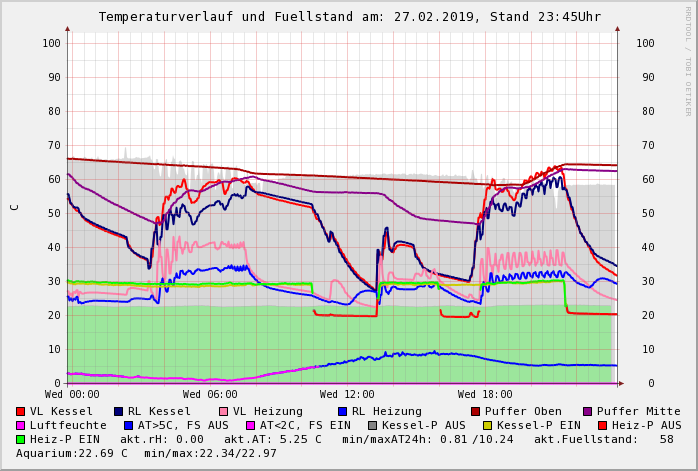This screenshot has width=698, height=471.
Task: Click the Wed 12:00 time axis label
Action: pos(347,395)
